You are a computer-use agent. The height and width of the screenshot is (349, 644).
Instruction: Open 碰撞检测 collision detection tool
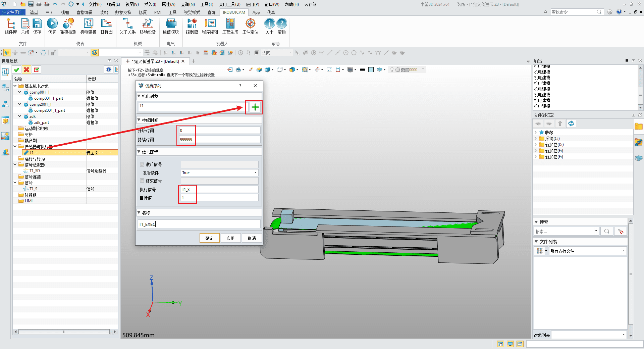68,26
